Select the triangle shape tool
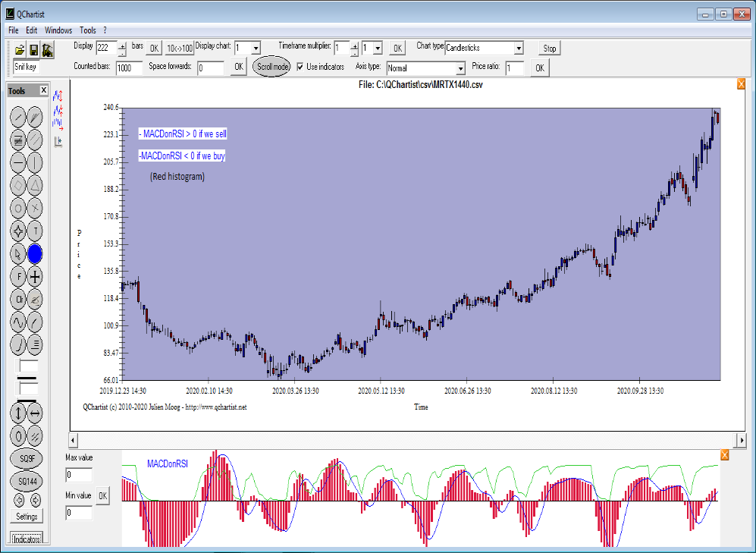 (x=36, y=185)
